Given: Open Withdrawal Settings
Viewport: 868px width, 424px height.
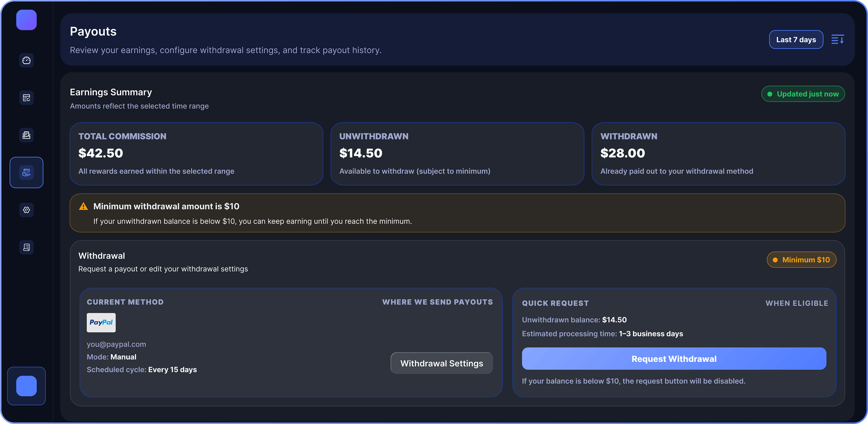Looking at the screenshot, I should point(442,363).
